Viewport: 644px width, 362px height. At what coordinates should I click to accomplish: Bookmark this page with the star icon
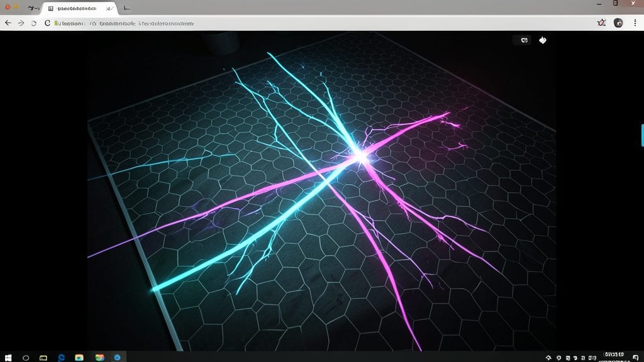click(601, 23)
